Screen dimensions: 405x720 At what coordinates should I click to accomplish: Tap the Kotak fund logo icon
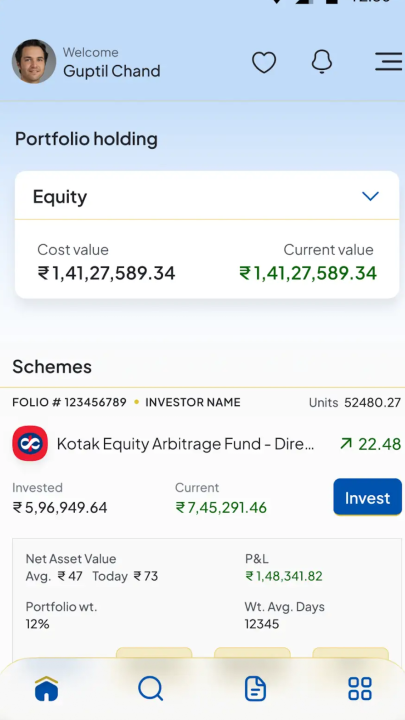coord(30,443)
